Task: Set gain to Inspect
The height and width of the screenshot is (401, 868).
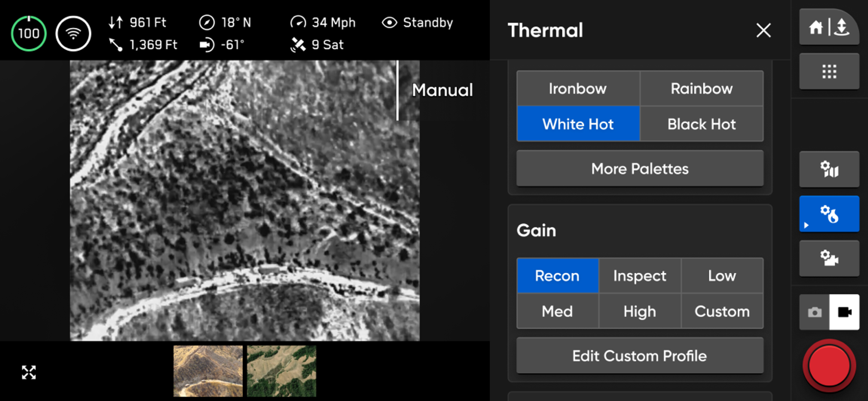Action: (639, 276)
